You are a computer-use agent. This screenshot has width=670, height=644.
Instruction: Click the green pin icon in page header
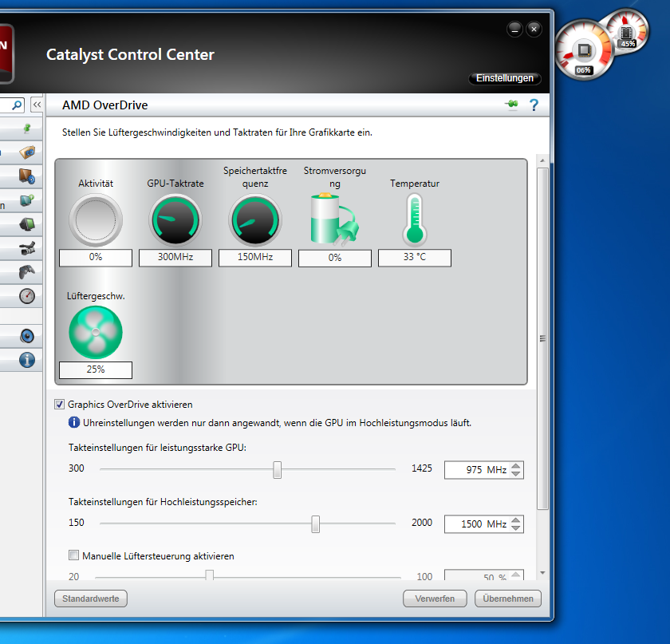[511, 105]
